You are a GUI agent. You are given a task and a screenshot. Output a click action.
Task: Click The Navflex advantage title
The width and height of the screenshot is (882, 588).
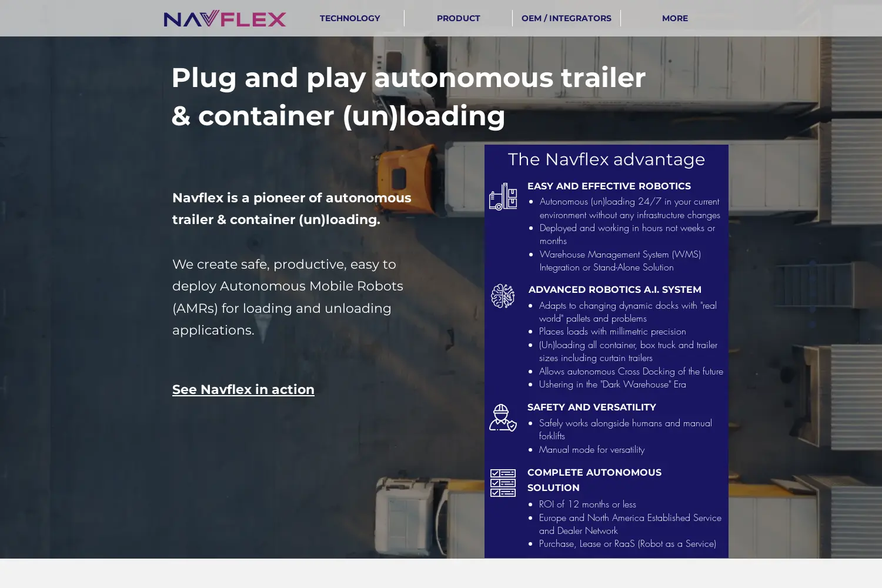coord(606,159)
